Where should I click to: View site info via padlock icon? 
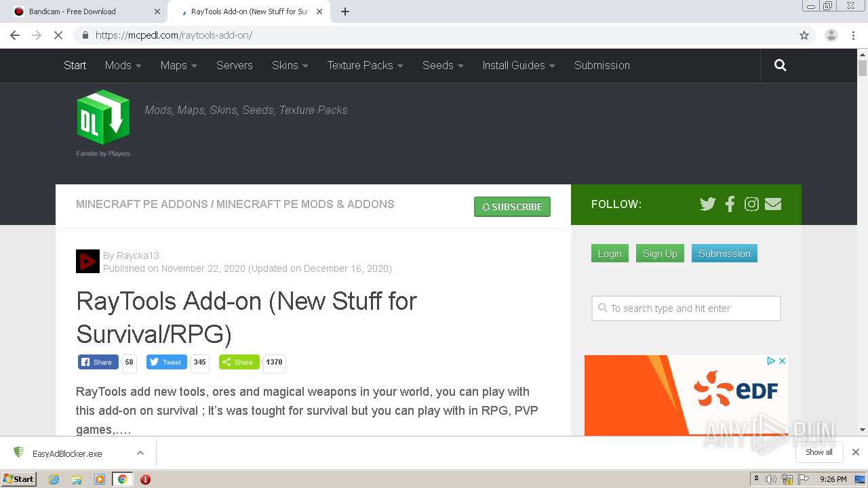(85, 35)
